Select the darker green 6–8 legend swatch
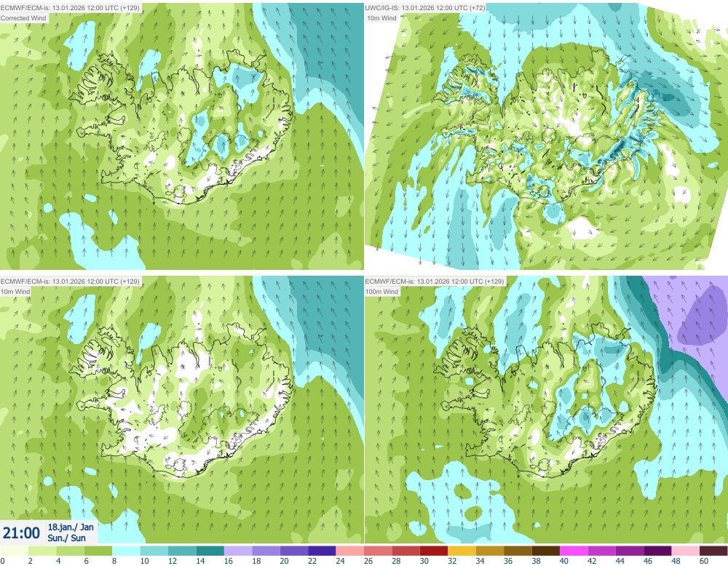Screen dimensions: 728x566 (x=98, y=551)
